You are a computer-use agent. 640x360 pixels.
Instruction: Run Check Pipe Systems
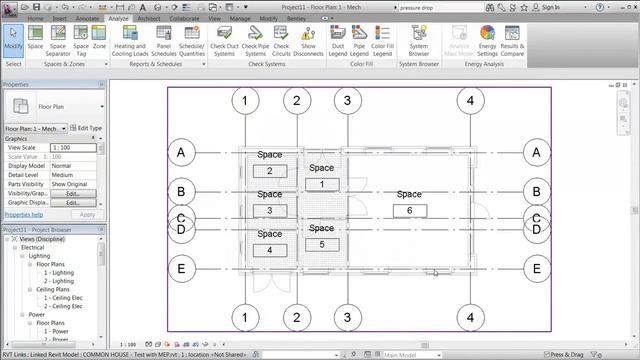pos(256,41)
